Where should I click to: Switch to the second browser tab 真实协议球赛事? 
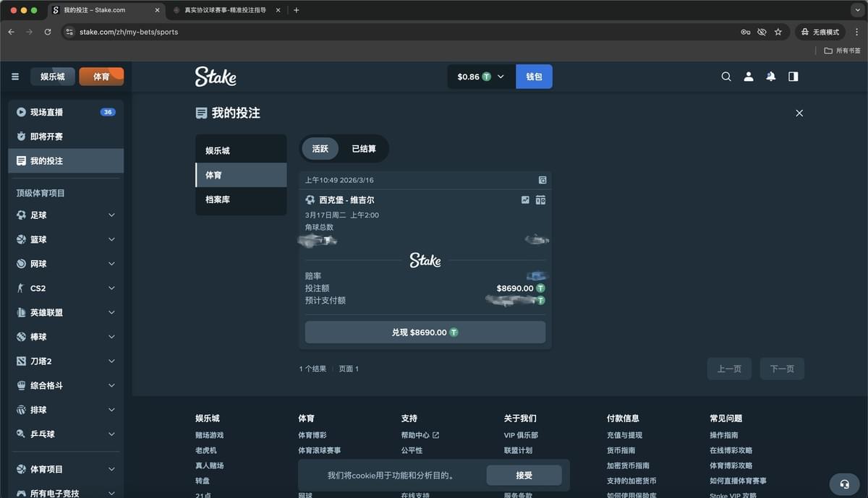225,10
